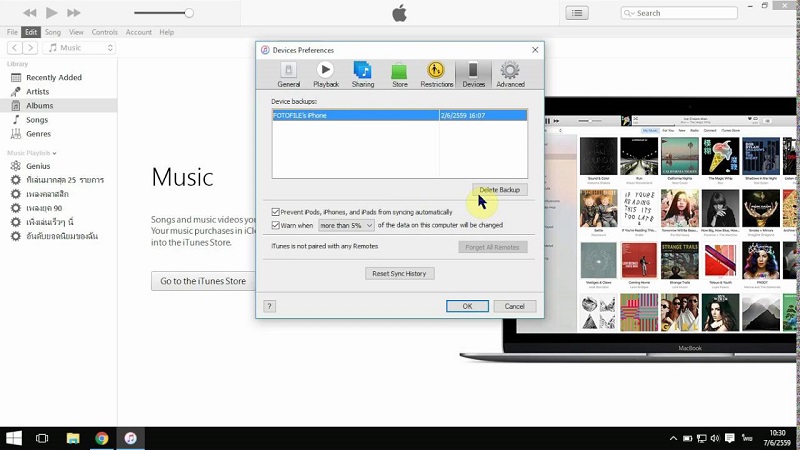This screenshot has width=800, height=450.
Task: Click the Cancel button
Action: click(x=514, y=306)
